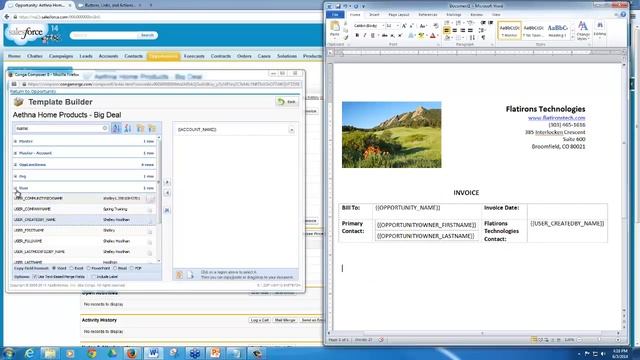The height and width of the screenshot is (360, 640).
Task: Open Word's File tab
Action: click(335, 15)
